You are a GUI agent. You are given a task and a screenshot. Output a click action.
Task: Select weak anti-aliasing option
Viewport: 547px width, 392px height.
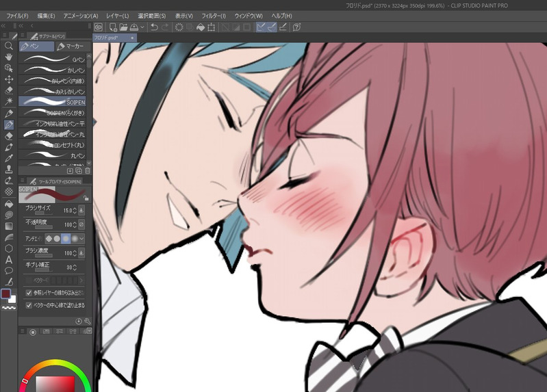(57, 239)
